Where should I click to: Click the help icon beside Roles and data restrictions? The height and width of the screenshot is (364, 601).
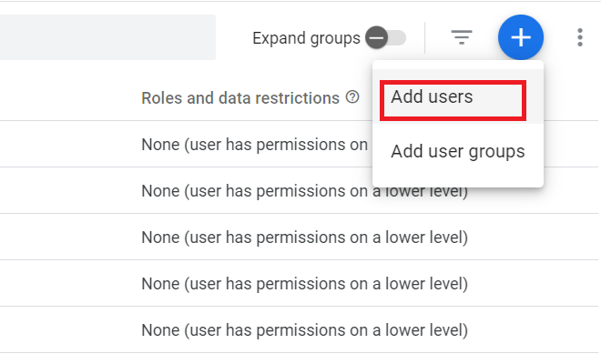(x=352, y=97)
